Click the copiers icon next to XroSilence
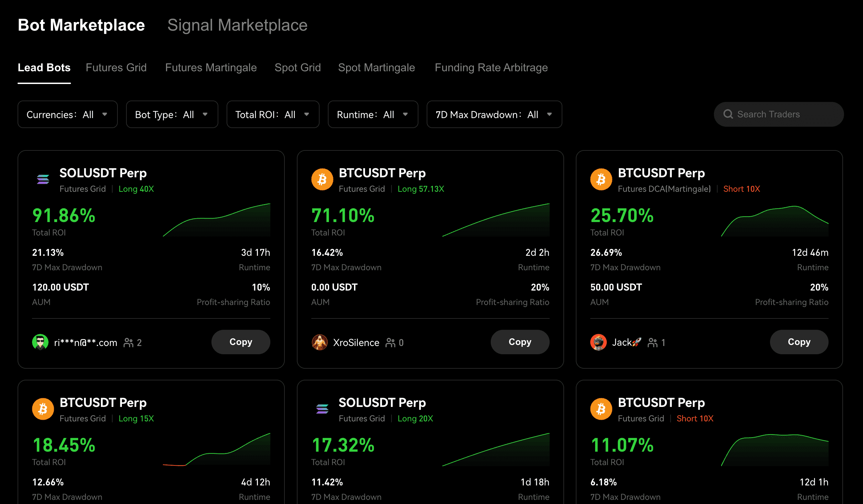Image resolution: width=863 pixels, height=504 pixels. [391, 343]
